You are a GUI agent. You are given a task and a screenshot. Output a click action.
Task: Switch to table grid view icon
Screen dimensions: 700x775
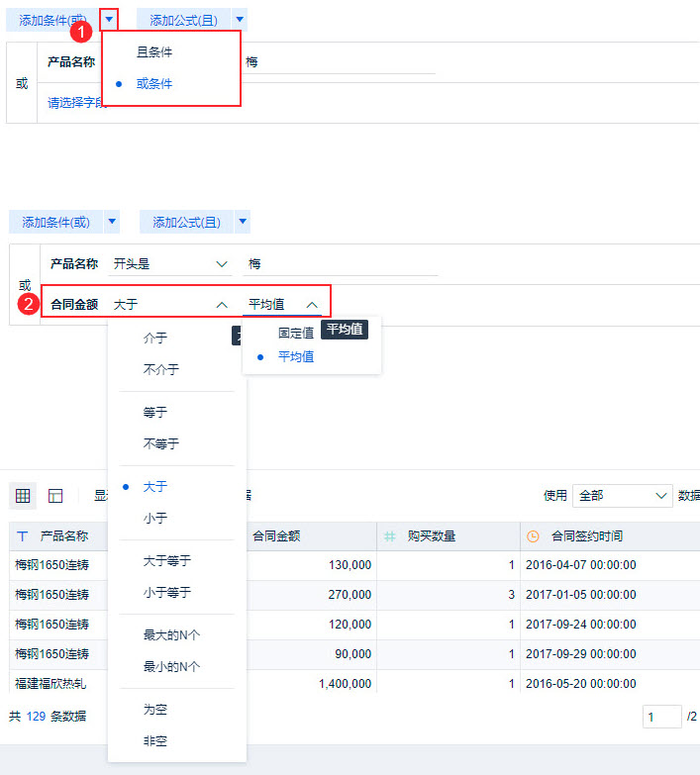pyautogui.click(x=23, y=495)
